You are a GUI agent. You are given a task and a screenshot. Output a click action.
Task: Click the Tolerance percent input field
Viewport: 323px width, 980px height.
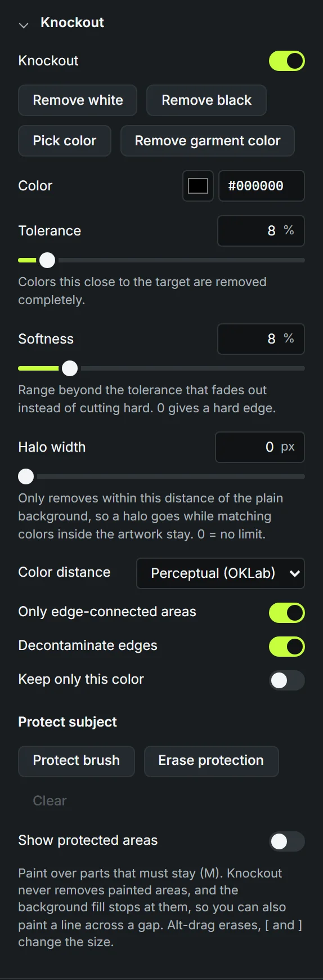[261, 231]
